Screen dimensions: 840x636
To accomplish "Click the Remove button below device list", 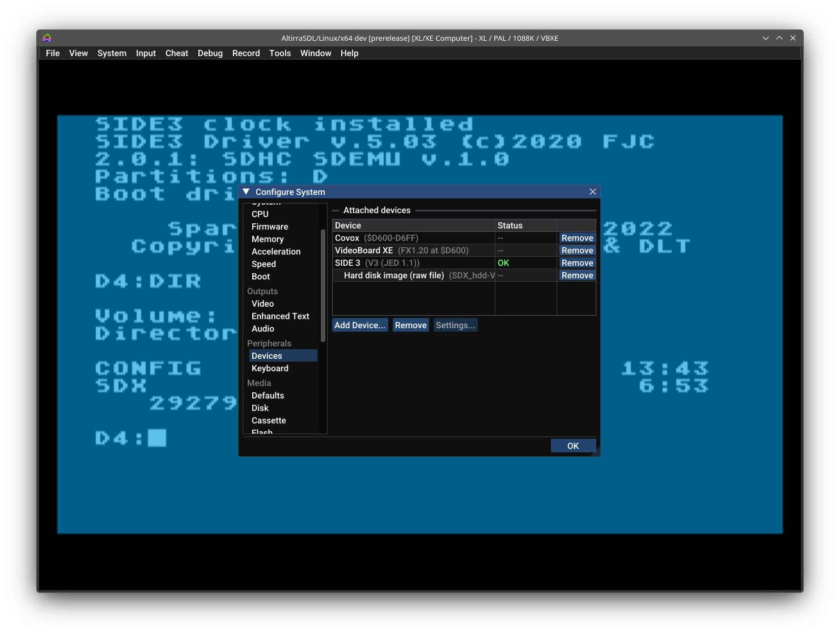I will point(411,325).
